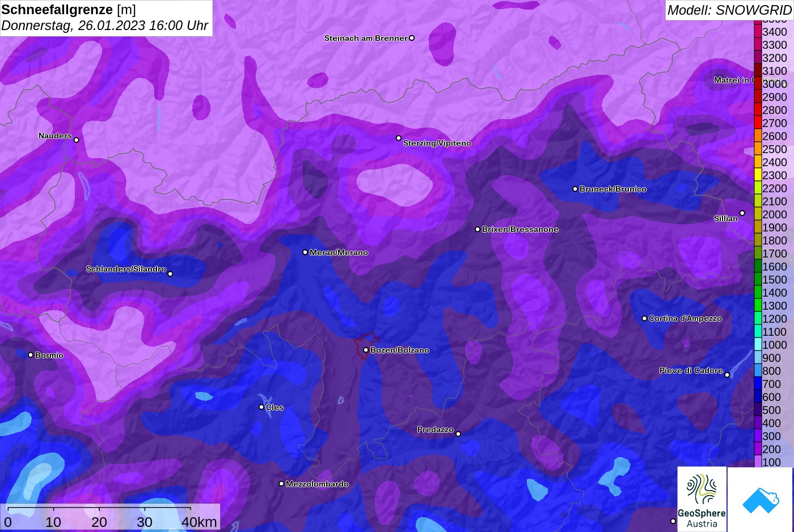The image size is (794, 532).
Task: Click the 1000 m cyan legend swatch
Action: (758, 344)
